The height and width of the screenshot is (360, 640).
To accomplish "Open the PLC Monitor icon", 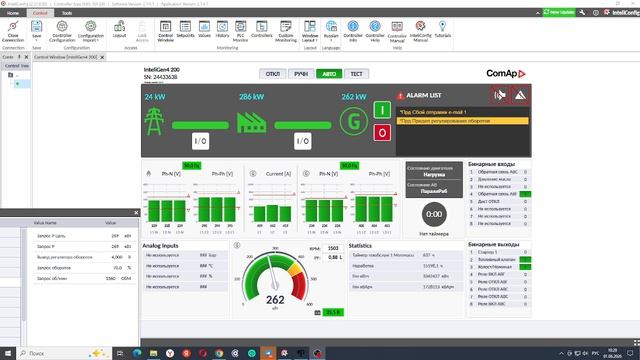I will coord(240,31).
